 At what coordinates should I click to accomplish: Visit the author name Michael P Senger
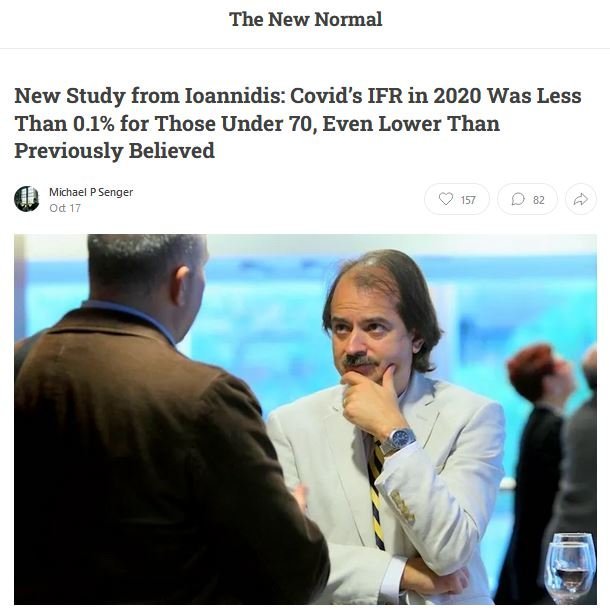coord(91,192)
